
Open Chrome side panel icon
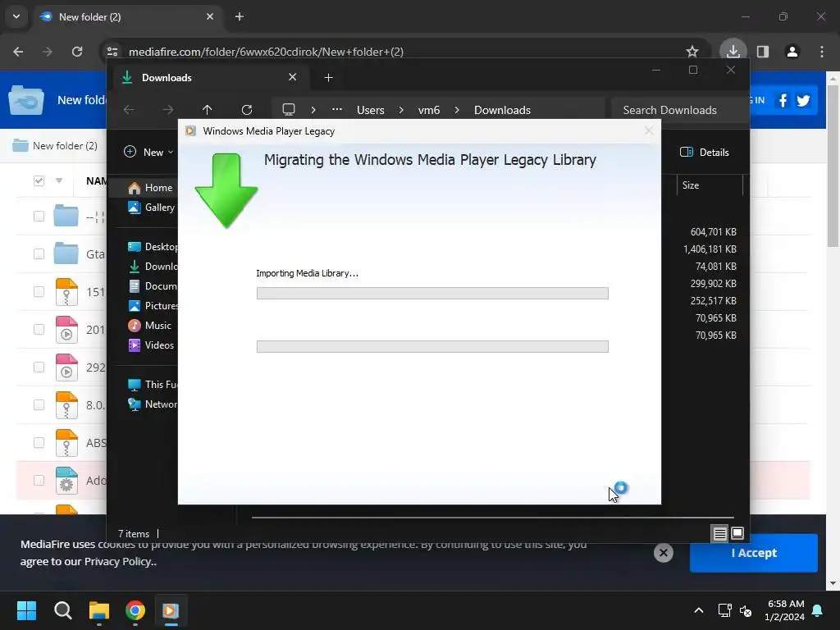tap(763, 52)
